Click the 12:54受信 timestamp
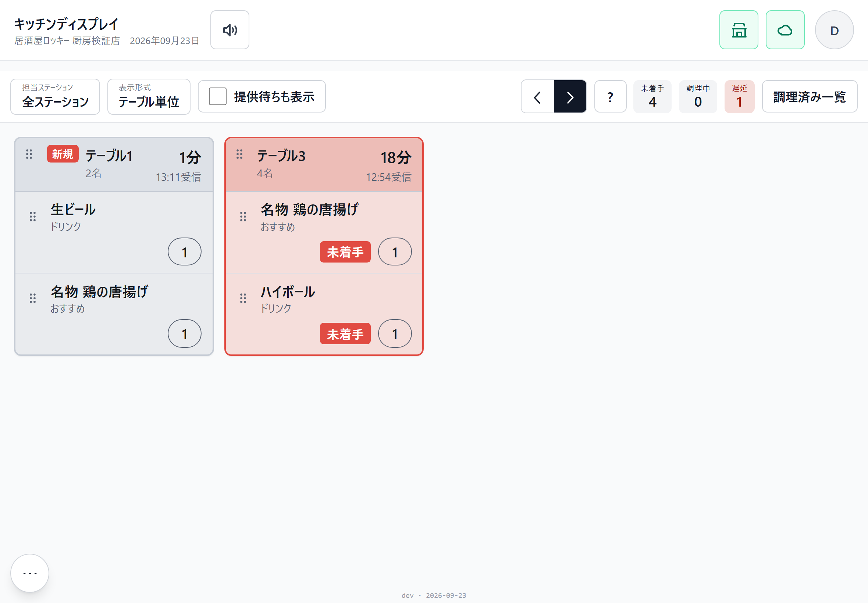Image resolution: width=868 pixels, height=603 pixels. pyautogui.click(x=388, y=177)
